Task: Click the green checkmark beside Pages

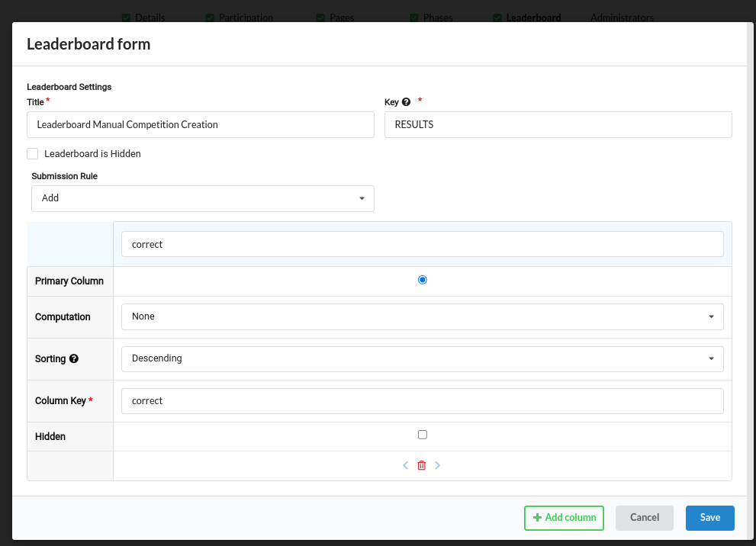Action: tap(319, 17)
